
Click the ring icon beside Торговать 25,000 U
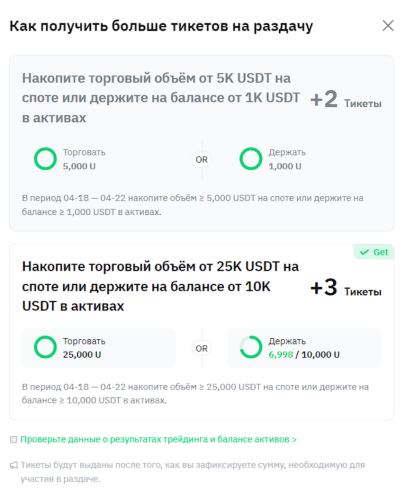pyautogui.click(x=45, y=347)
